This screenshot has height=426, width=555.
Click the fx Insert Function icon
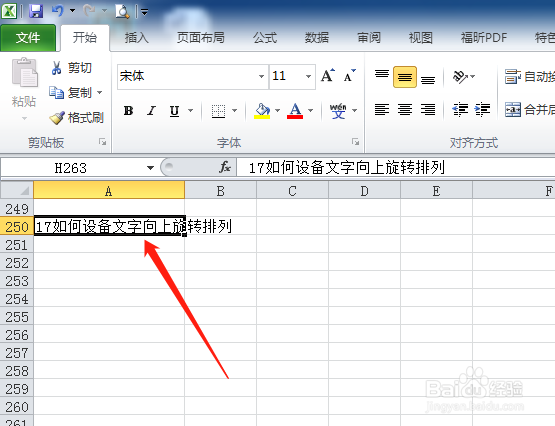pyautogui.click(x=225, y=167)
